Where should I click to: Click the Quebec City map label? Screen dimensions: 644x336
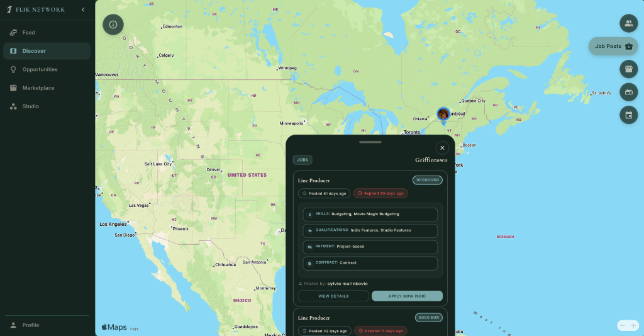tap(473, 101)
